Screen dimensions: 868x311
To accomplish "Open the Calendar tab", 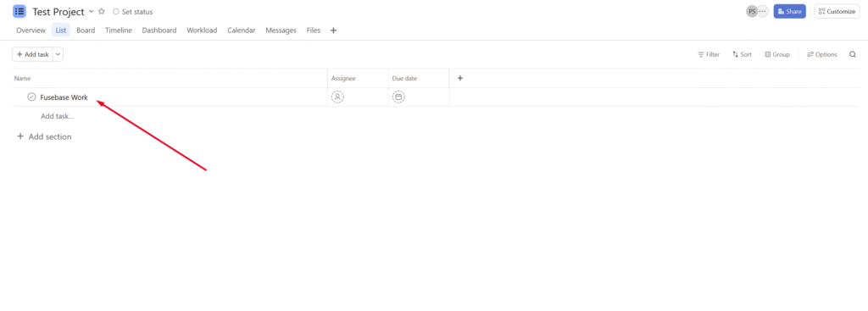I will click(x=242, y=31).
